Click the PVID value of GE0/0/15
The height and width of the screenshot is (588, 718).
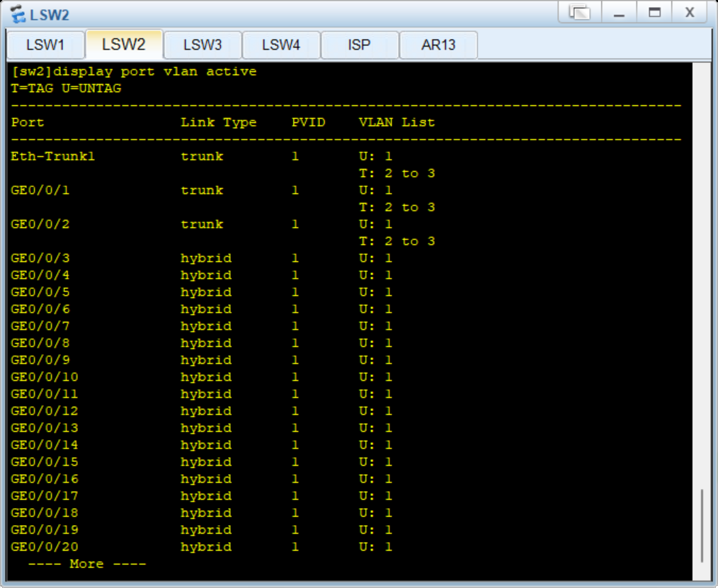[x=295, y=462]
